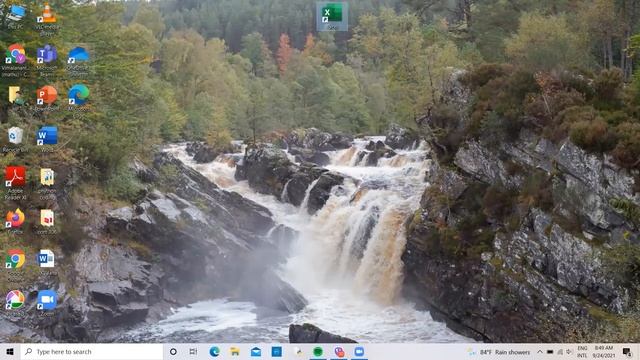Viewport: 640px width, 360px height.
Task: Open the multicolored round app shortcut beside Zoom
Action: click(16, 303)
